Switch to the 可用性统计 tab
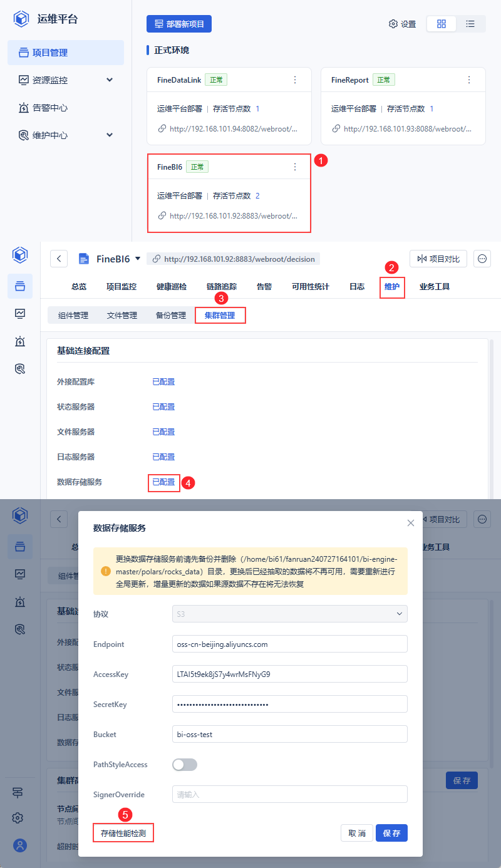The width and height of the screenshot is (501, 868). (311, 287)
